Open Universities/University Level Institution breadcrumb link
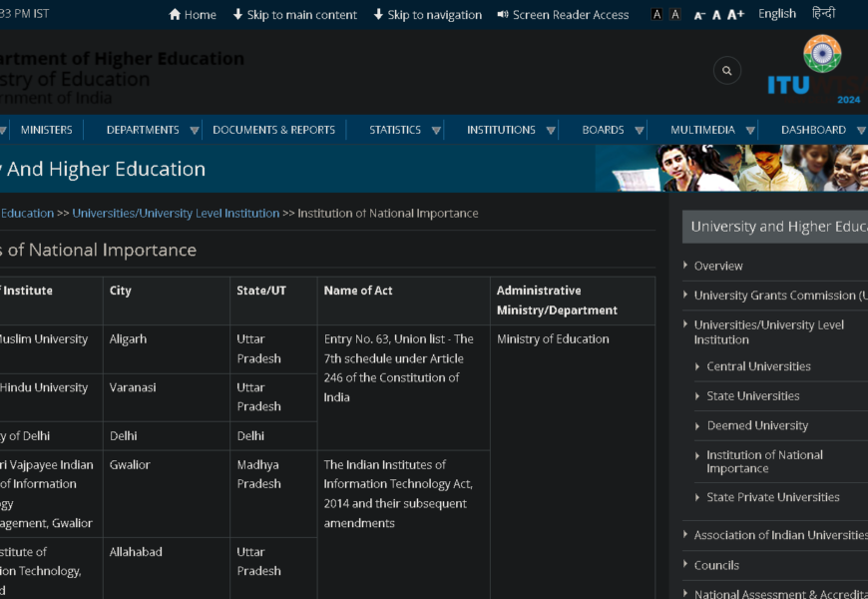The width and height of the screenshot is (868, 599). tap(176, 214)
